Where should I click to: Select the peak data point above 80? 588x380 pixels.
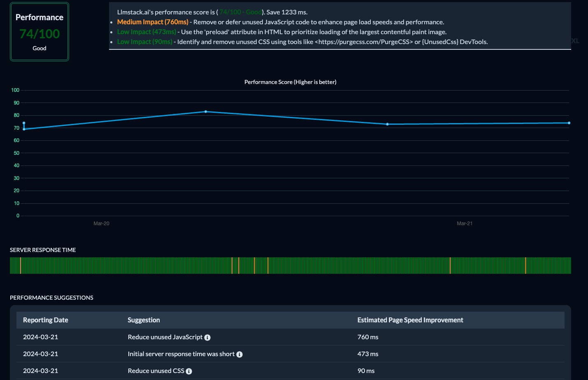tap(206, 111)
